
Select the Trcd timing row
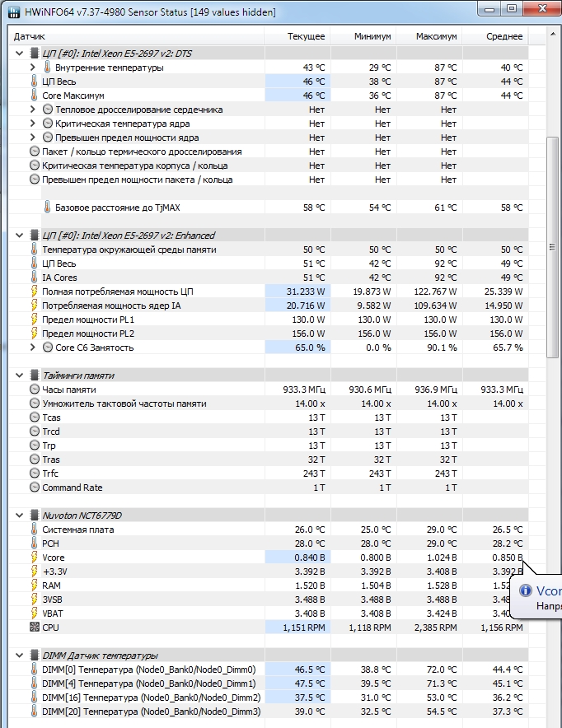coord(269,432)
